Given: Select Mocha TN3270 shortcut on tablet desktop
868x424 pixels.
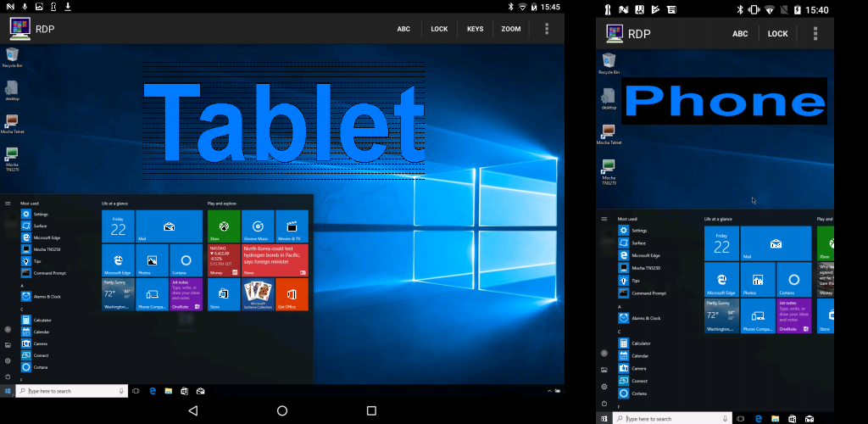Looking at the screenshot, I should pyautogui.click(x=12, y=159).
